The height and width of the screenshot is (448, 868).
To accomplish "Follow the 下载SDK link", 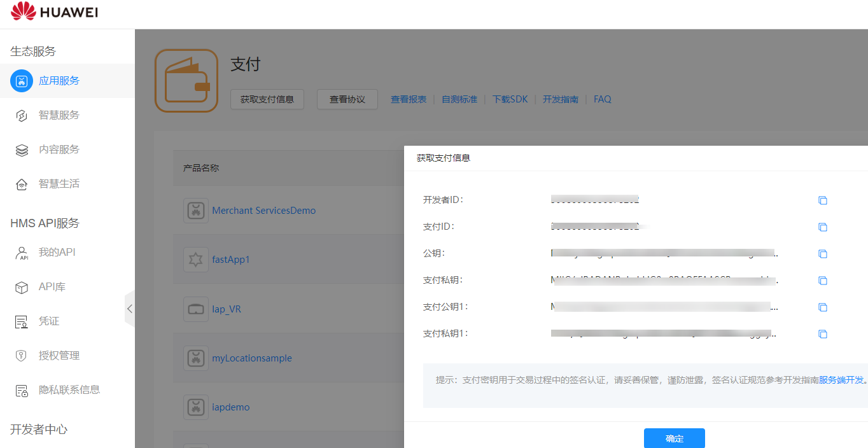I will 510,99.
